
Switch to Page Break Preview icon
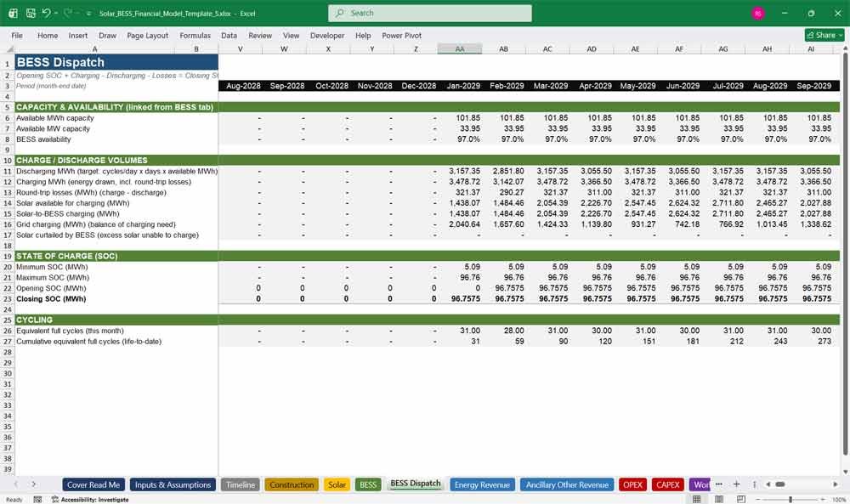741,499
